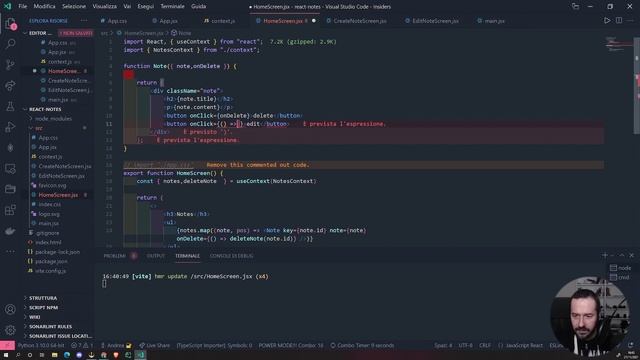This screenshot has height=360, width=640.
Task: Close the bottom panel
Action: [631, 255]
